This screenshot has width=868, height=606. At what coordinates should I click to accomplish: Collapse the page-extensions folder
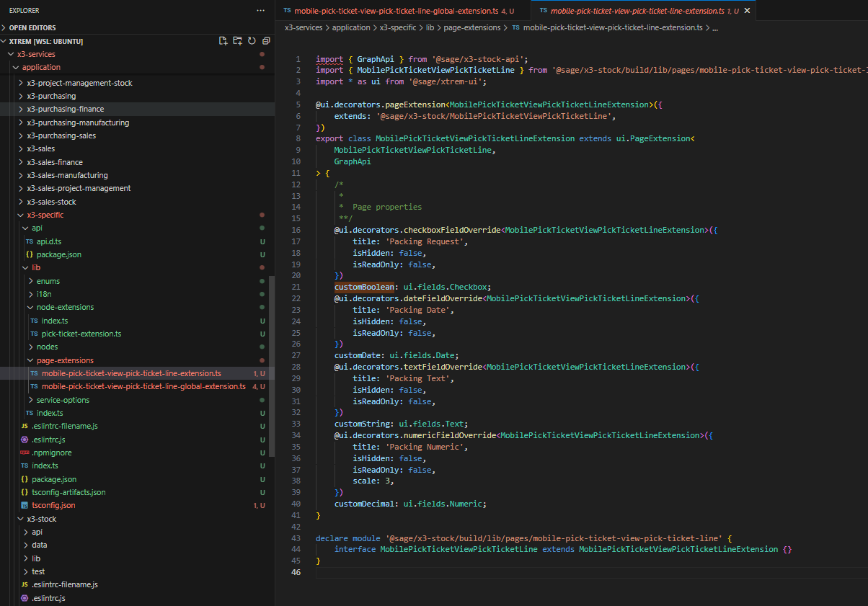(x=30, y=360)
